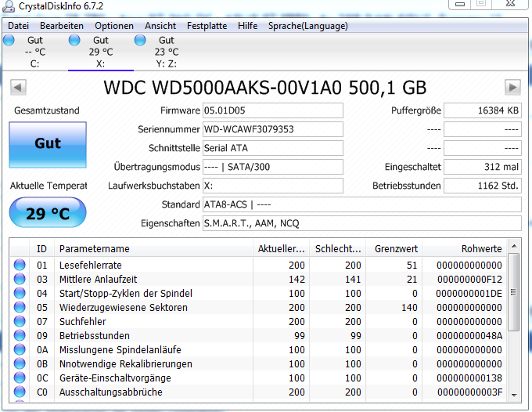Click the disk title WDC WD5000AAKS-00V1A0
Image resolution: width=532 pixels, height=412 pixels.
[222, 88]
